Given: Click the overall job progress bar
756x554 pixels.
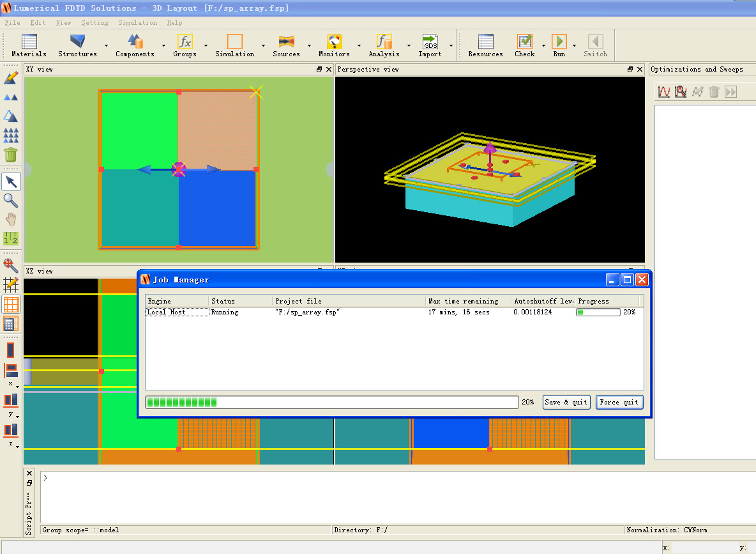Looking at the screenshot, I should 332,402.
